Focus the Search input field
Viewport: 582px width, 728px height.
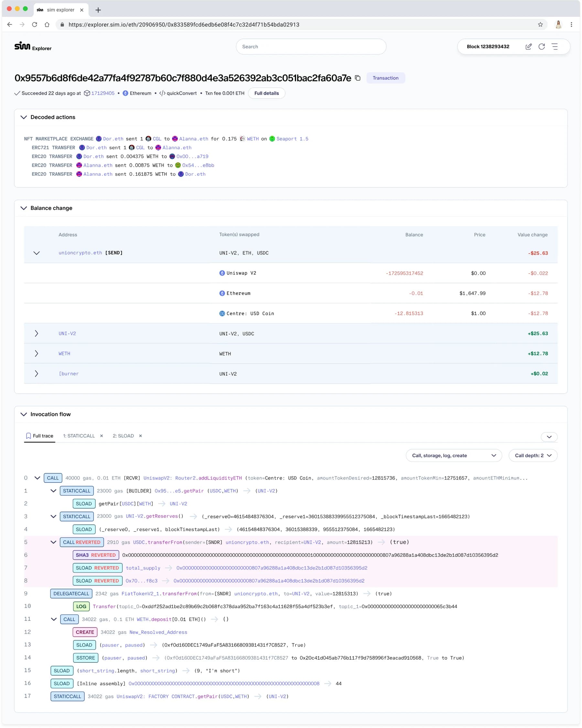[311, 47]
